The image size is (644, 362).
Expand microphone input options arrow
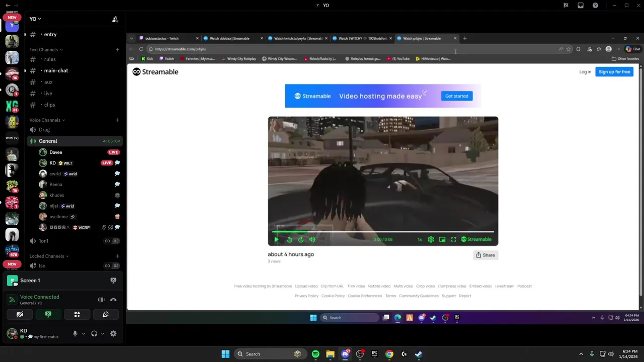pos(84,333)
